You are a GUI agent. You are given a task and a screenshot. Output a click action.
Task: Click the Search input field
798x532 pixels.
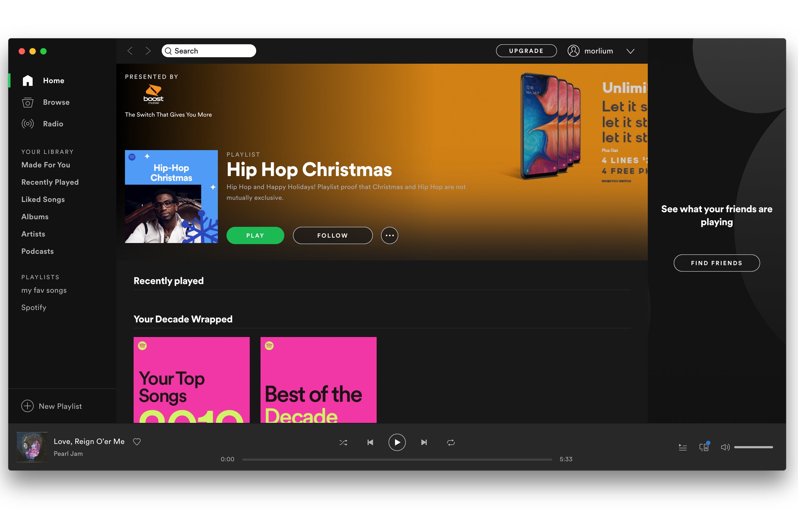[209, 51]
